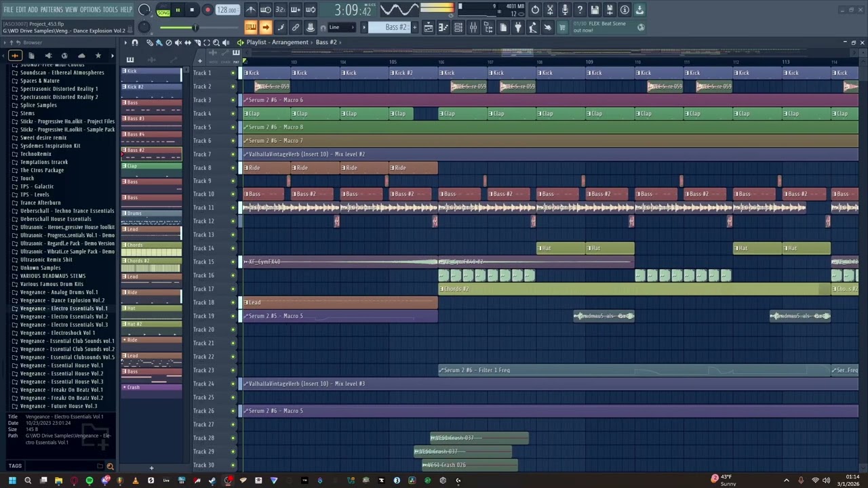Open the help question mark icon
868x488 pixels.
[x=580, y=9]
